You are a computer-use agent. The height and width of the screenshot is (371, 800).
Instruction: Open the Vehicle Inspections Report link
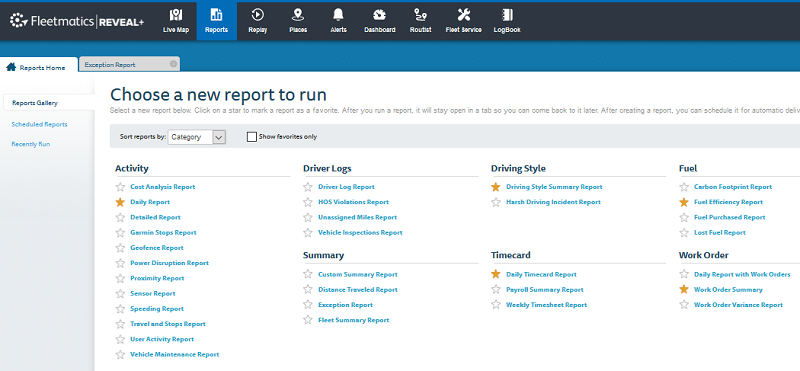point(360,233)
